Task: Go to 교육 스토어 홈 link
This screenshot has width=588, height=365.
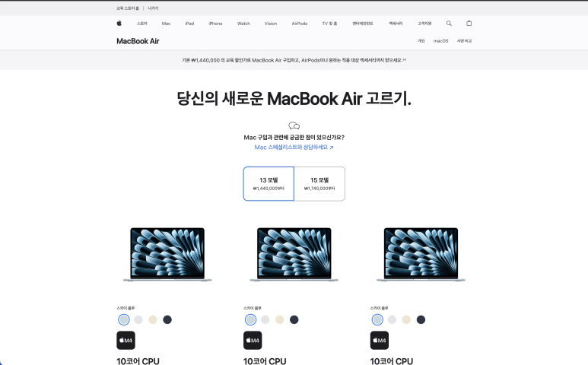Action: coord(128,8)
